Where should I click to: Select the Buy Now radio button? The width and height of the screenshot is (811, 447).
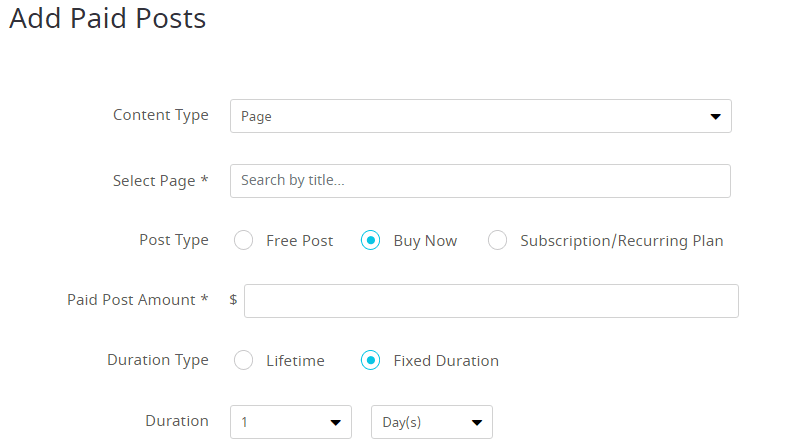(x=370, y=240)
